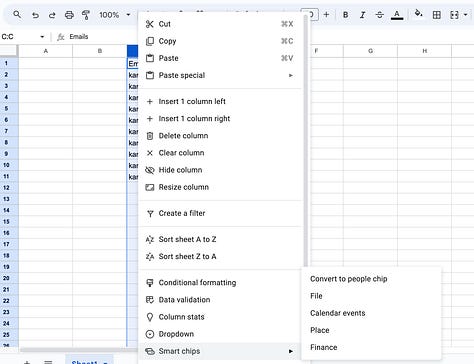This screenshot has width=474, height=364.
Task: Open Column stats
Action: [x=220, y=317]
